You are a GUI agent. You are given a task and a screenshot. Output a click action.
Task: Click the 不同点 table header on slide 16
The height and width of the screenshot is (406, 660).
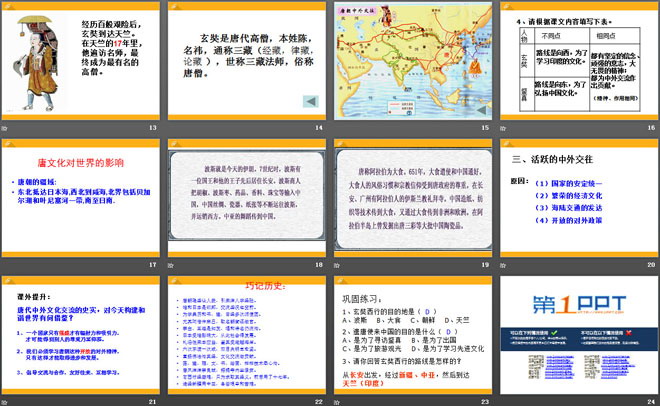click(551, 36)
